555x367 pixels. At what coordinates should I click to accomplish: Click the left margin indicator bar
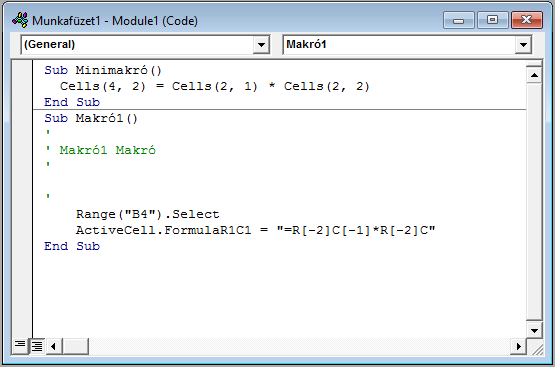coord(22,198)
